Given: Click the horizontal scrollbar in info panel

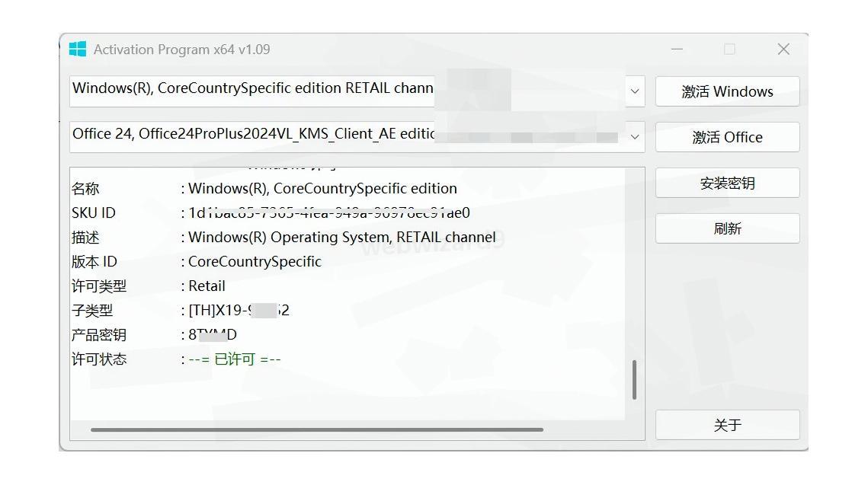Looking at the screenshot, I should 317,429.
